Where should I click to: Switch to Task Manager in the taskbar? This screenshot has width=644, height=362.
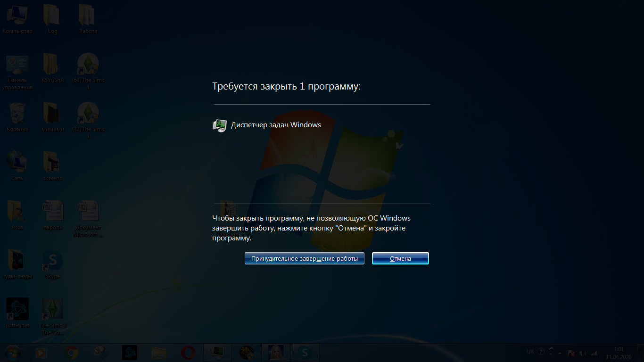pyautogui.click(x=217, y=353)
